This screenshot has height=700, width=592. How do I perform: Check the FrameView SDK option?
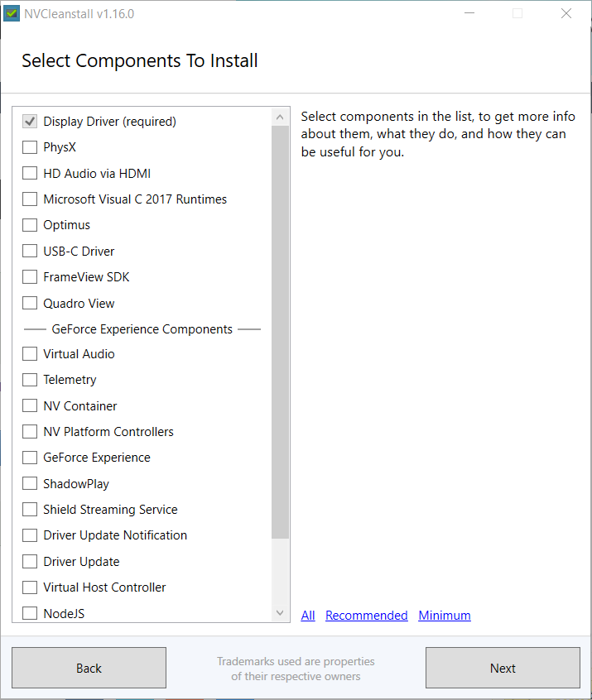pyautogui.click(x=30, y=277)
